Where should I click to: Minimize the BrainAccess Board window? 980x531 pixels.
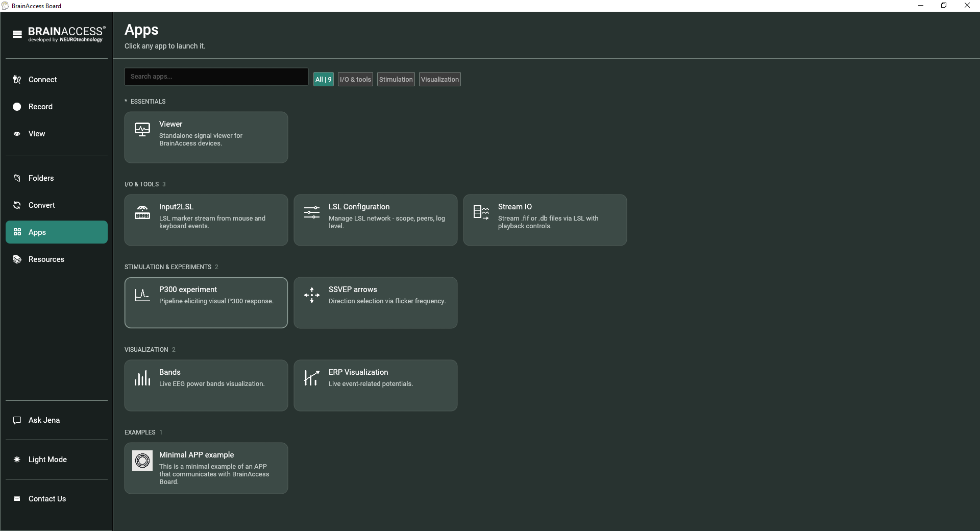tap(921, 6)
